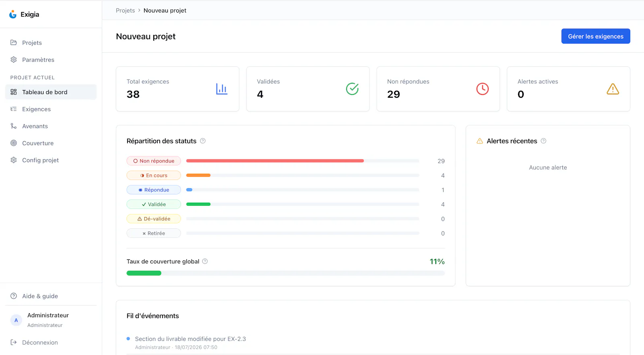Image resolution: width=644 pixels, height=355 pixels.
Task: Click the Validées card value 4
Action: pyautogui.click(x=260, y=94)
